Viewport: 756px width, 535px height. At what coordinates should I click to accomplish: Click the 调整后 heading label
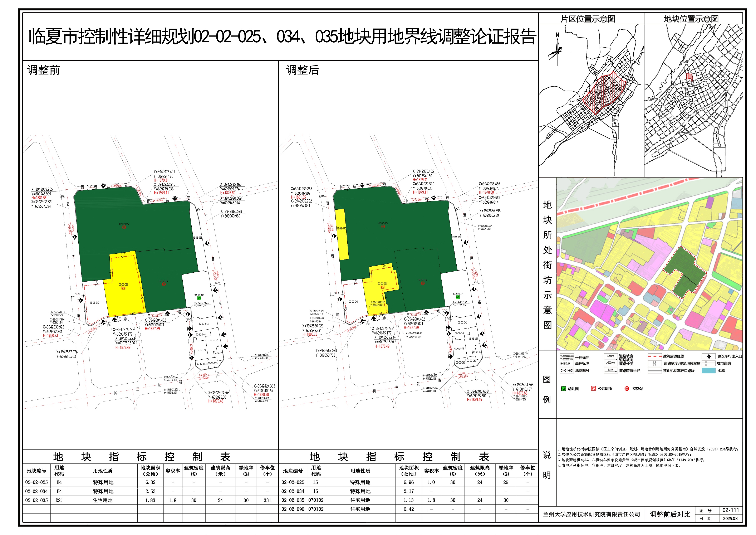pyautogui.click(x=302, y=70)
